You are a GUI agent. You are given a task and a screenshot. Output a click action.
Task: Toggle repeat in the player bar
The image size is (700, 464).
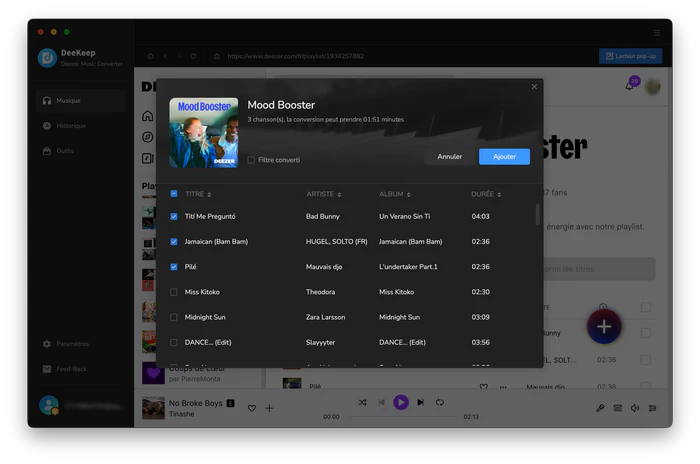[x=440, y=402]
